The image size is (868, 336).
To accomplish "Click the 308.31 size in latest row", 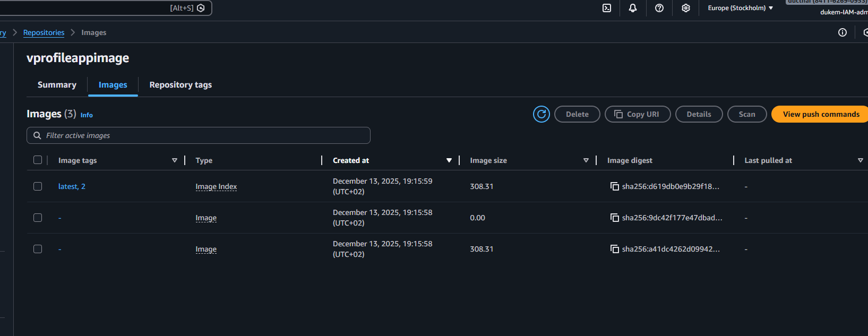I will [482, 186].
